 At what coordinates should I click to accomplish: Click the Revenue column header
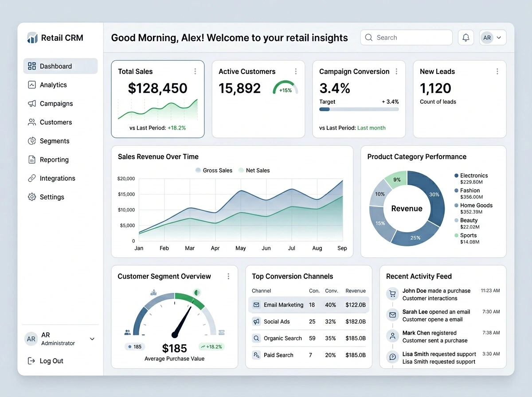tap(356, 291)
